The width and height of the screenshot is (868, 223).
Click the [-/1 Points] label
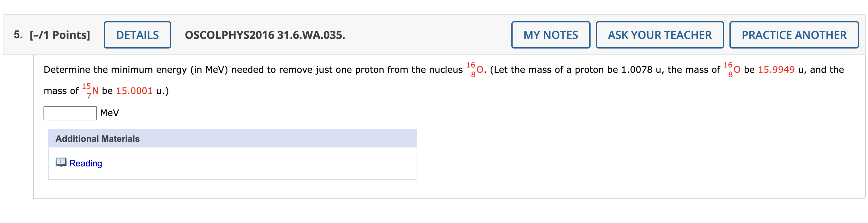click(59, 35)
